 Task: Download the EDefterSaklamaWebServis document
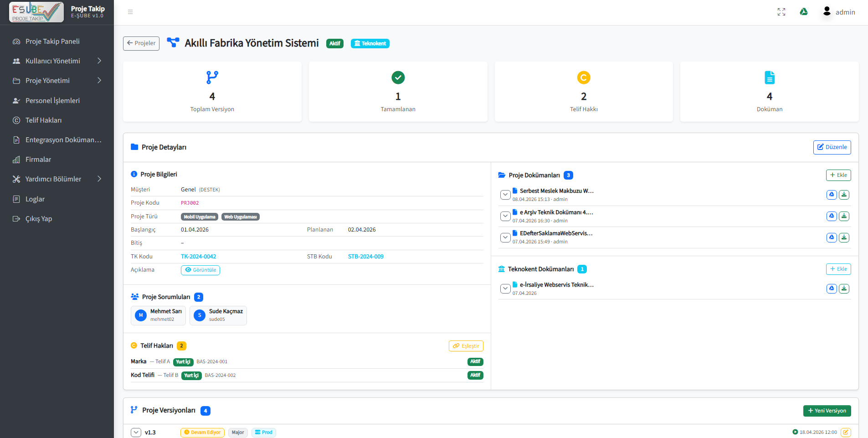tap(844, 237)
